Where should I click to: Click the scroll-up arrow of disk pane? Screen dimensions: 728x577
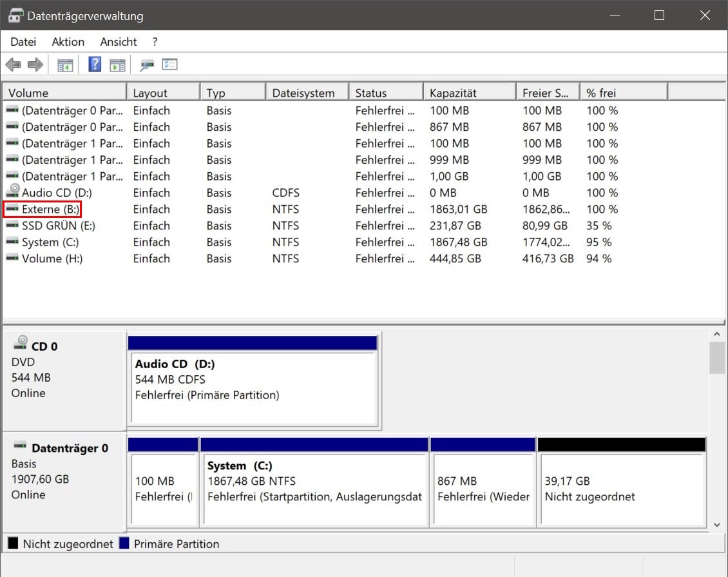tap(717, 334)
